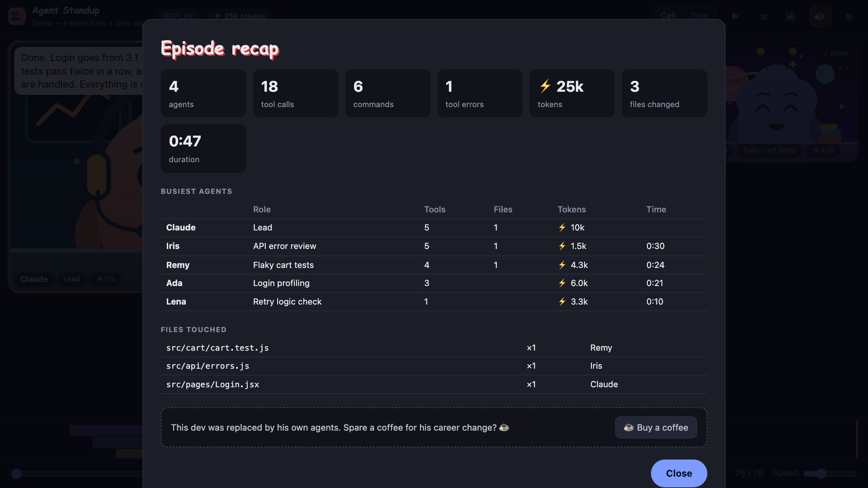Select the Claude row in busiest agents
Viewport: 868px width, 488px height.
(434, 228)
